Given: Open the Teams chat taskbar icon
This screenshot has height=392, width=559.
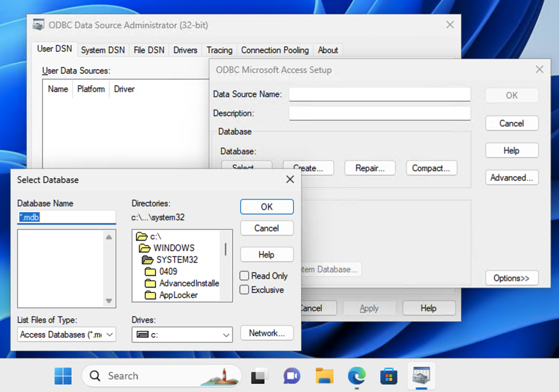Looking at the screenshot, I should [292, 376].
